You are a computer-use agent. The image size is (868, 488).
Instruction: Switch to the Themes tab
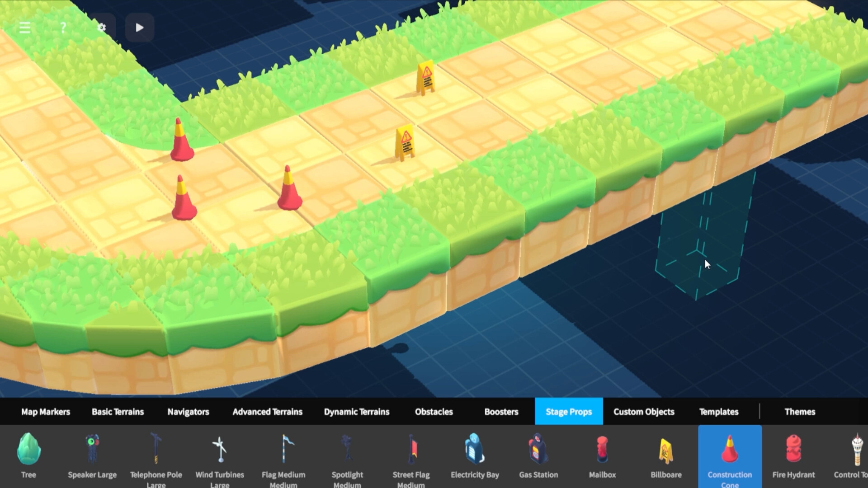coord(800,412)
